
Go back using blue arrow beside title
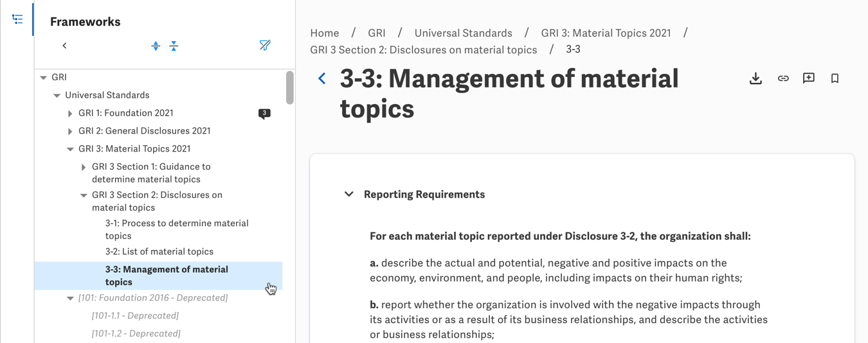322,78
